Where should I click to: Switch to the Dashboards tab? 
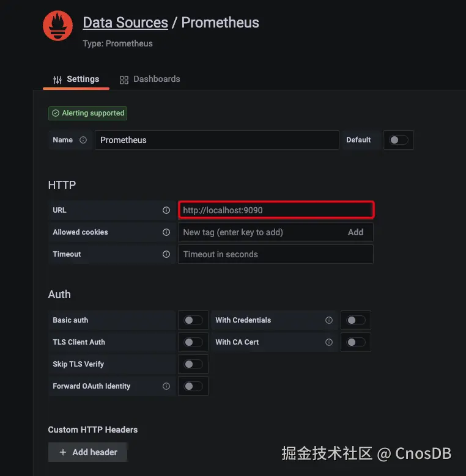coord(150,79)
